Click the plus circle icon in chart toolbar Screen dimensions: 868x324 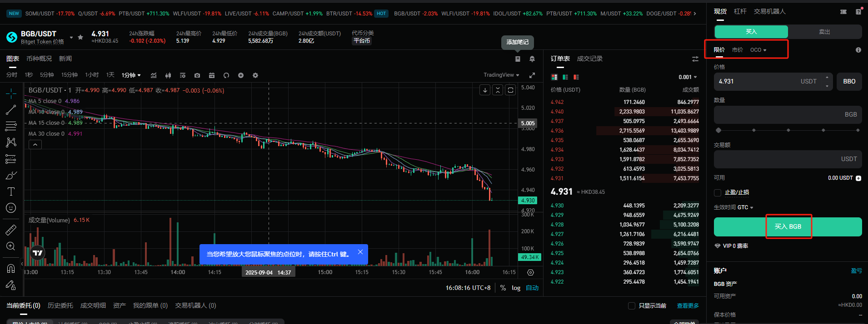click(x=241, y=75)
